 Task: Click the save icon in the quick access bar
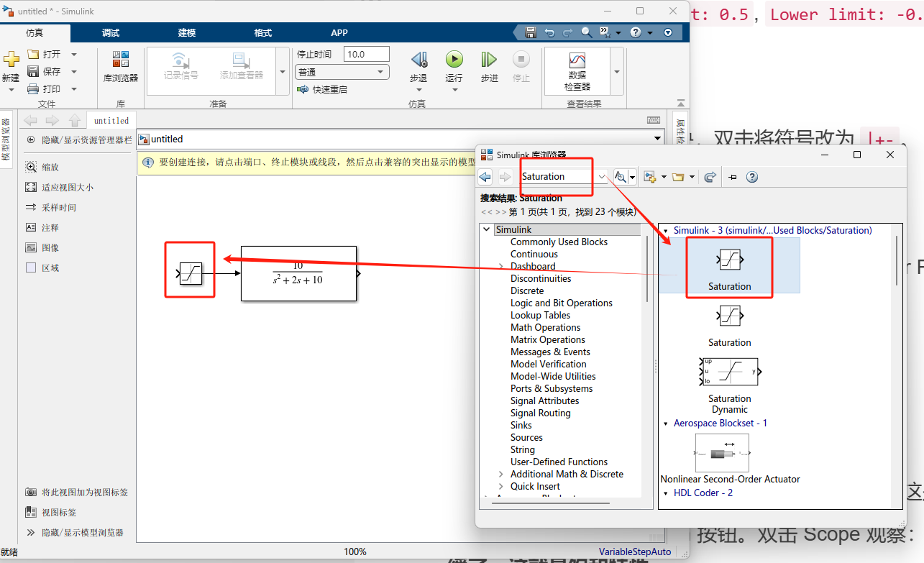pyautogui.click(x=531, y=32)
